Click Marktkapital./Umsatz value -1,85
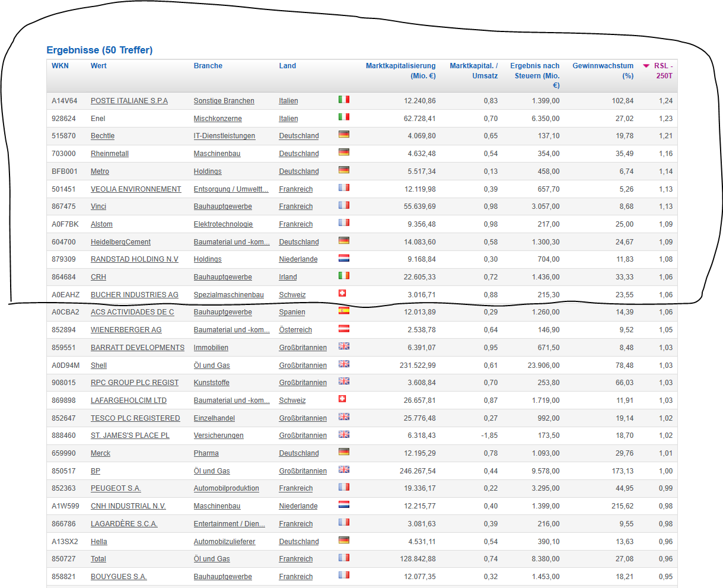Image resolution: width=723 pixels, height=588 pixels. tap(490, 436)
